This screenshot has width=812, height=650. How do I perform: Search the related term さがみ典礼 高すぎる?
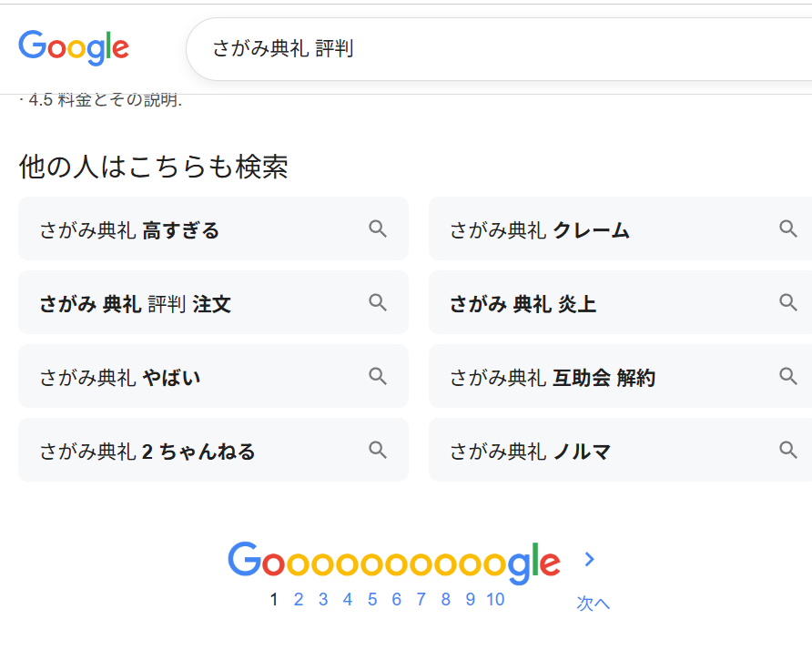point(127,229)
